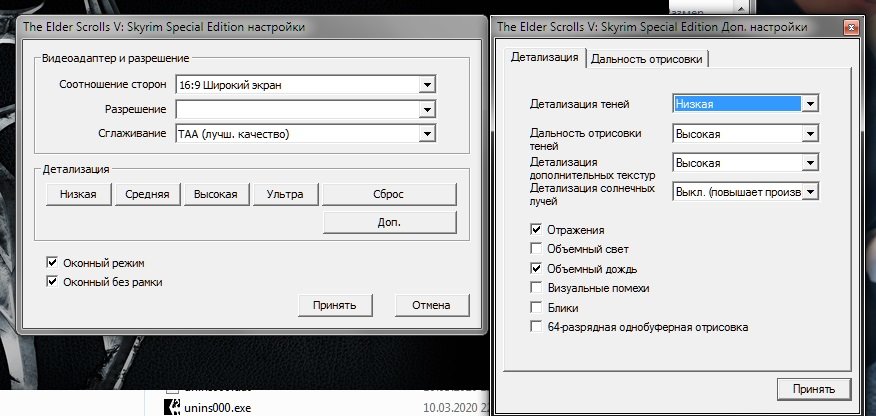Tick the Блики checkbox
Screen dimensions: 876x416
coord(537,307)
